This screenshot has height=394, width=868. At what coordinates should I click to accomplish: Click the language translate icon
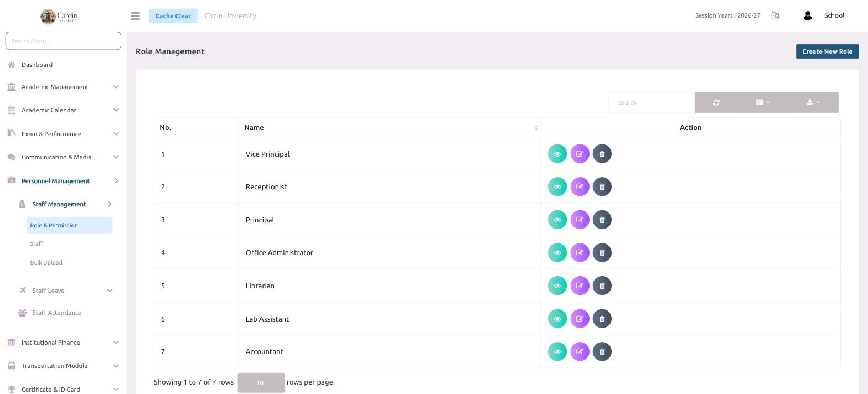[775, 15]
